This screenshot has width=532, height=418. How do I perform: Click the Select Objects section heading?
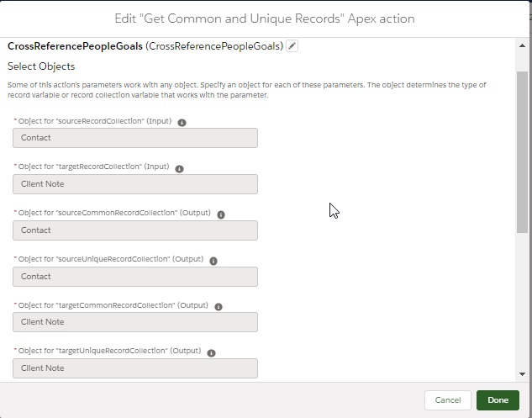pyautogui.click(x=41, y=66)
